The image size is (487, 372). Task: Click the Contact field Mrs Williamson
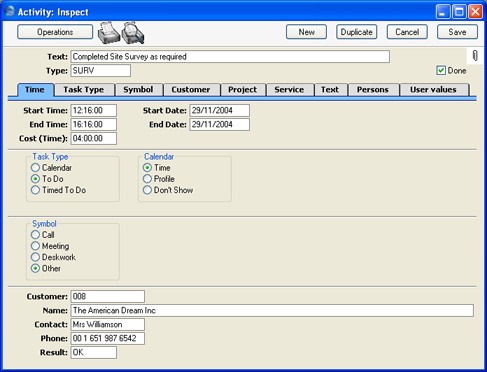click(x=108, y=324)
